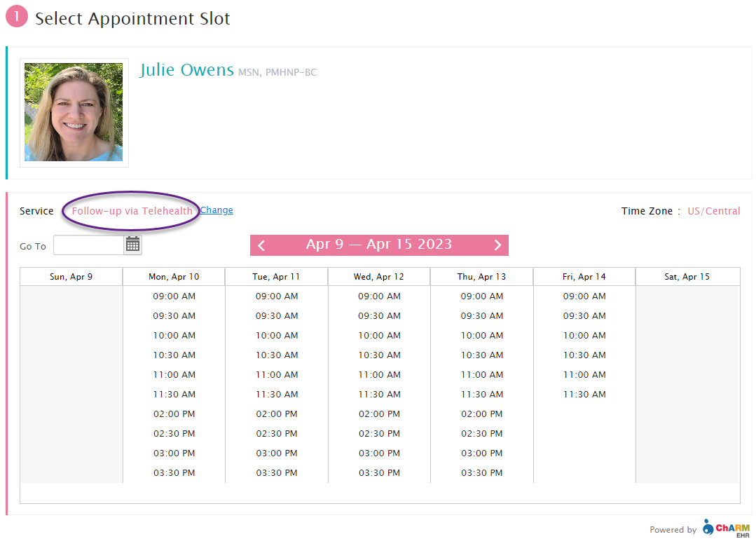Choose Monday Apr 10 03:00 PM slot
Screen dimensions: 756x546
click(174, 453)
